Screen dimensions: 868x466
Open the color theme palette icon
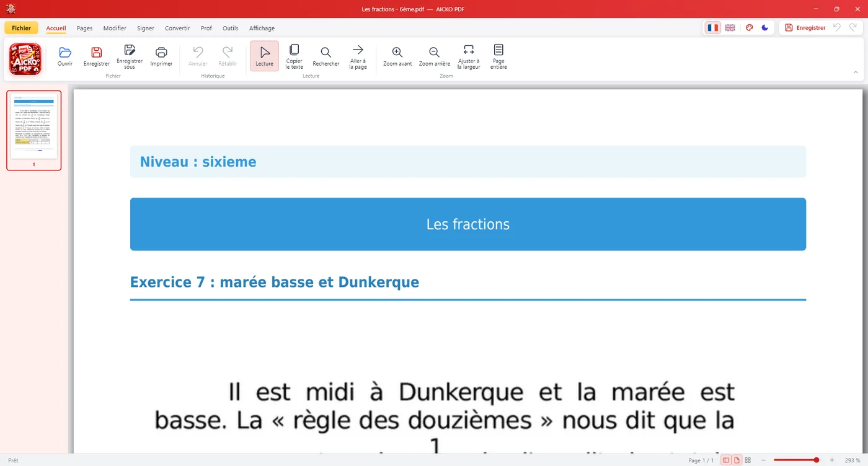pos(749,28)
